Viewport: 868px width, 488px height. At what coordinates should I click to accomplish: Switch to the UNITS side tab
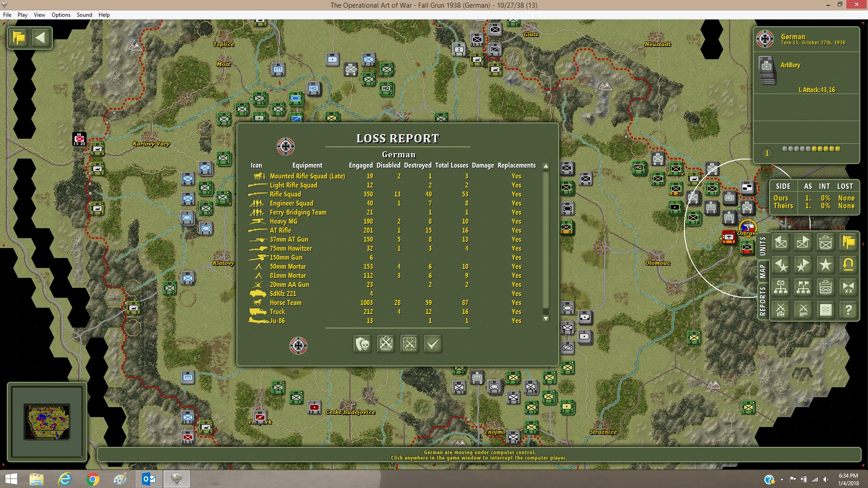[x=763, y=246]
